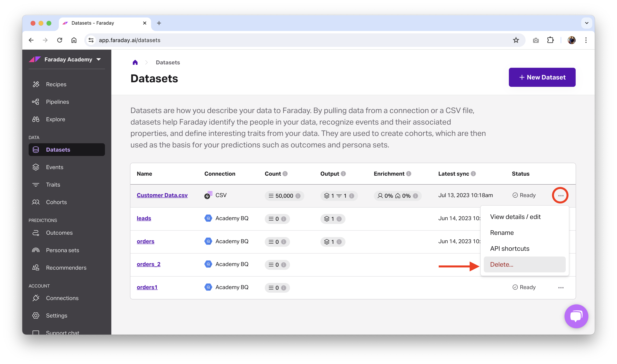Open the Settings gear in the sidebar
The width and height of the screenshot is (617, 364).
(x=36, y=316)
